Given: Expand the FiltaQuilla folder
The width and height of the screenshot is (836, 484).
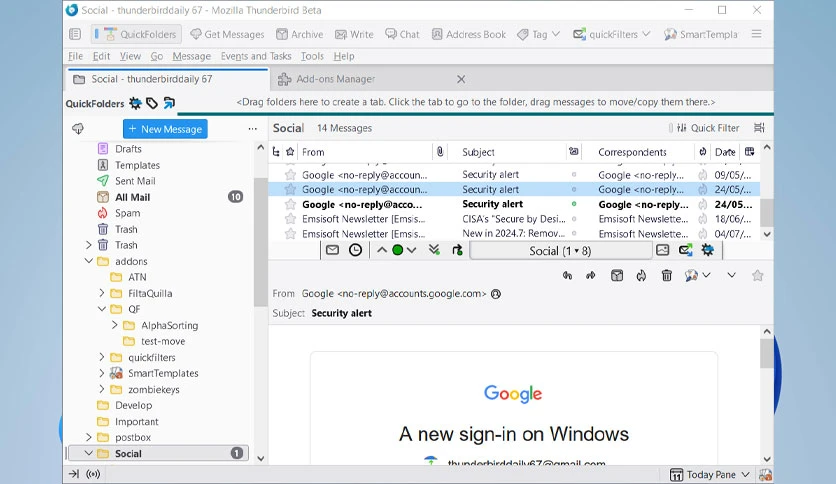Looking at the screenshot, I should pos(102,293).
